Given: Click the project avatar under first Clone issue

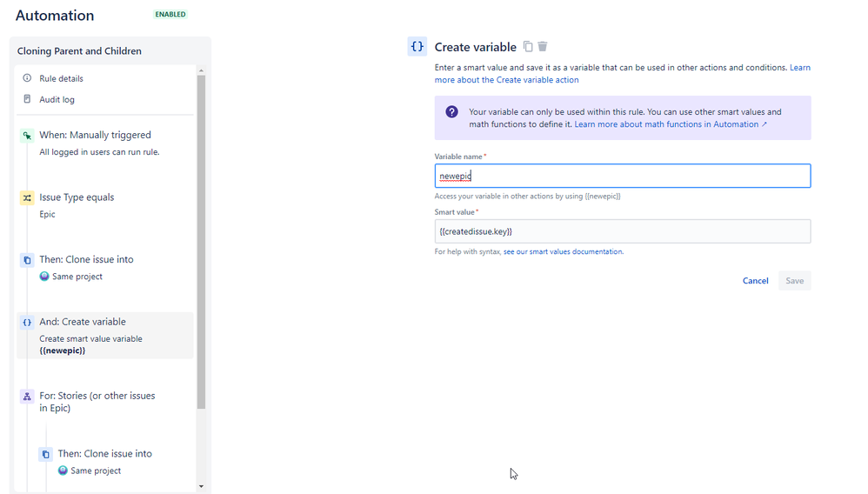Looking at the screenshot, I should click(44, 277).
